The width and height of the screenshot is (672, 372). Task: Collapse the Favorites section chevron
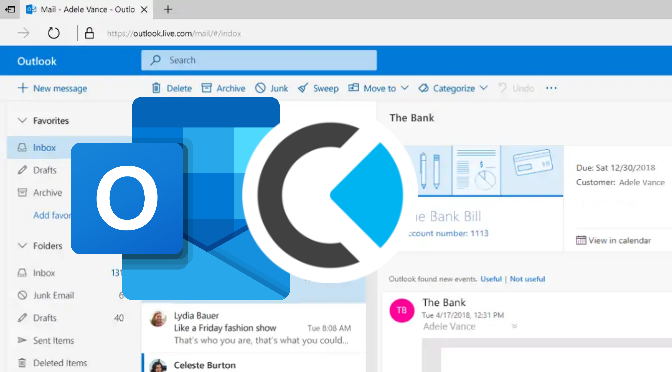(x=22, y=120)
